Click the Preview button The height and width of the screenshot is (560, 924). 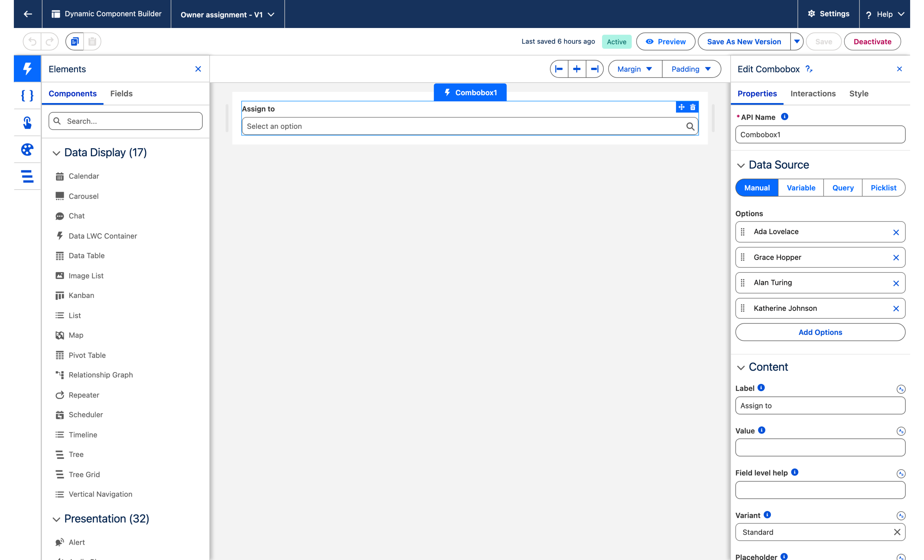point(666,41)
